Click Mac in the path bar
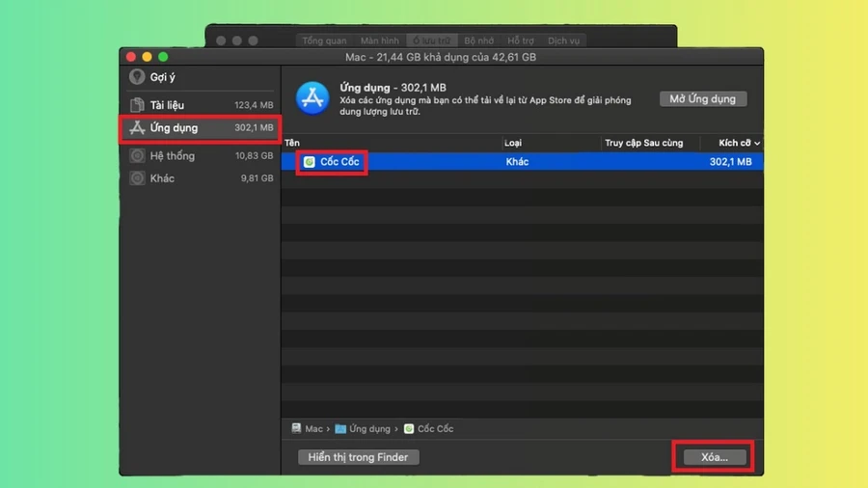 coord(313,429)
